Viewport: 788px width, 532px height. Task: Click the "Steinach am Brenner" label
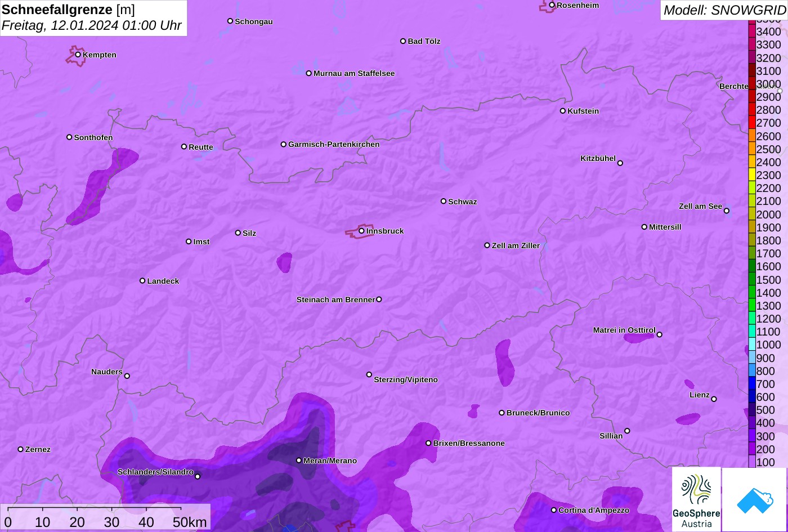[x=335, y=300]
